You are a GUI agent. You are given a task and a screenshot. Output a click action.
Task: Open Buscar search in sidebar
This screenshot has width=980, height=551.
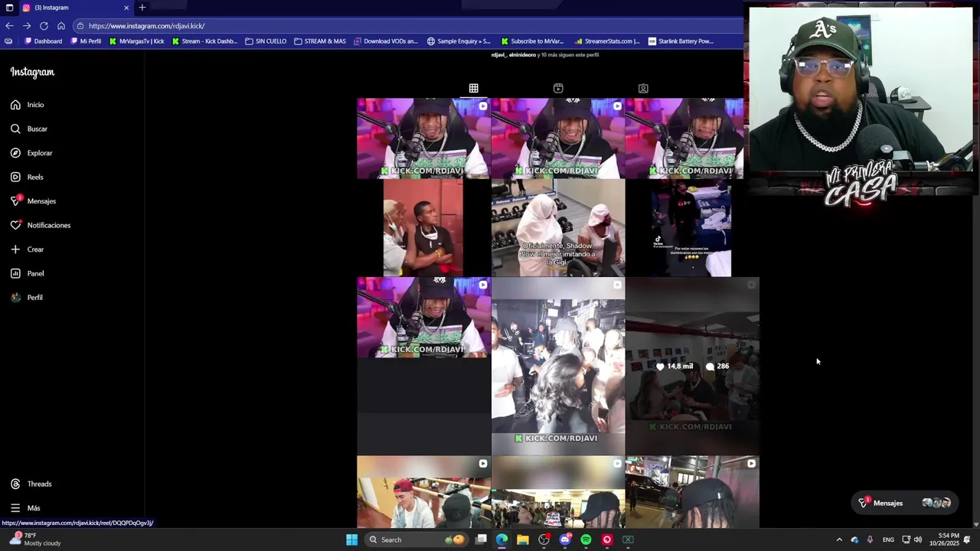[x=29, y=129]
